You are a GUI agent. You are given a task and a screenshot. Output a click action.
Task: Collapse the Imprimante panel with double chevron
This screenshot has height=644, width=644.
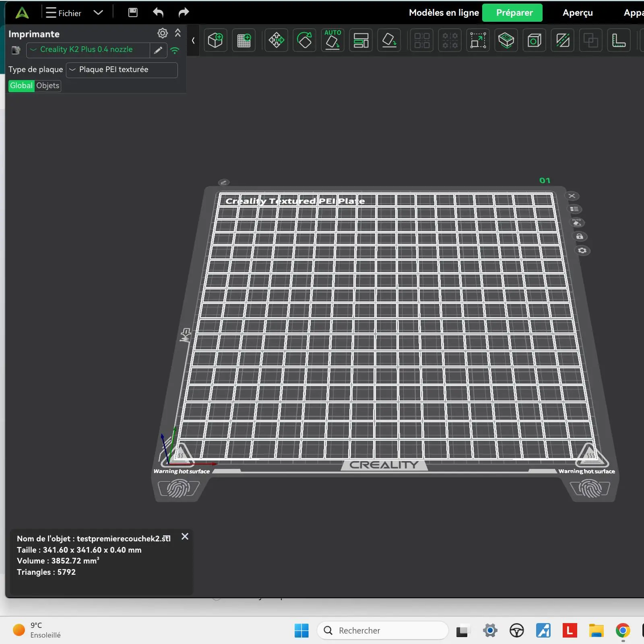(178, 33)
